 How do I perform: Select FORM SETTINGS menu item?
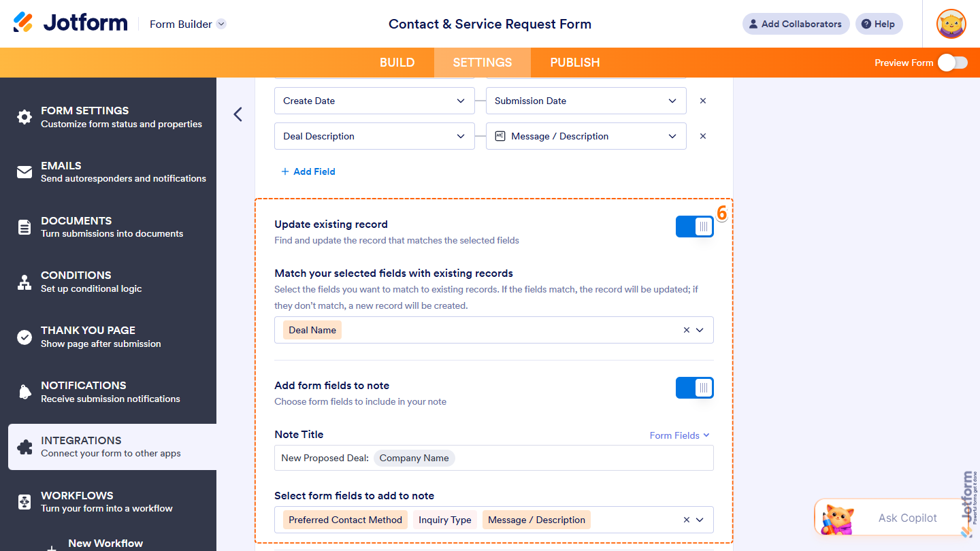coord(108,117)
